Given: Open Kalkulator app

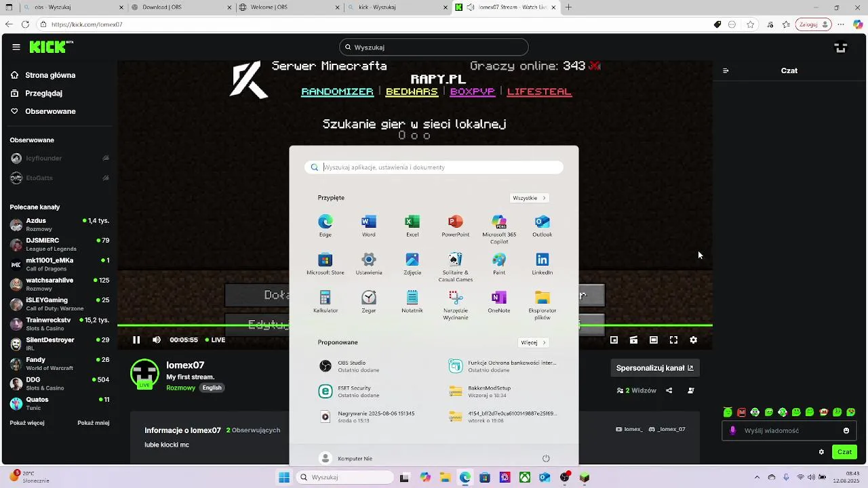Looking at the screenshot, I should click(325, 302).
